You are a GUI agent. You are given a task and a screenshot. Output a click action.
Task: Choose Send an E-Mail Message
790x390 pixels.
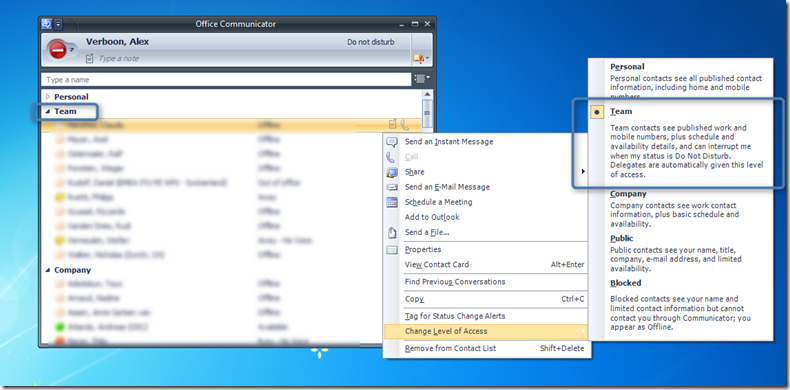click(447, 187)
